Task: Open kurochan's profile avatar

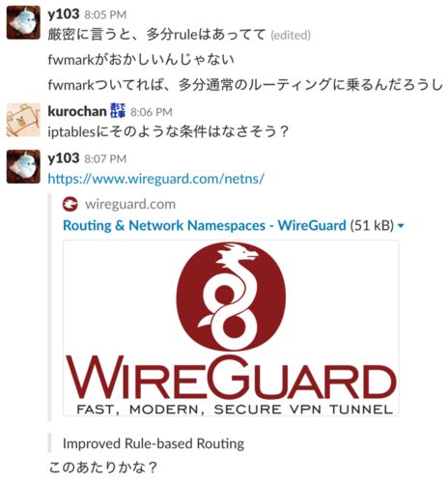Action: (x=23, y=120)
